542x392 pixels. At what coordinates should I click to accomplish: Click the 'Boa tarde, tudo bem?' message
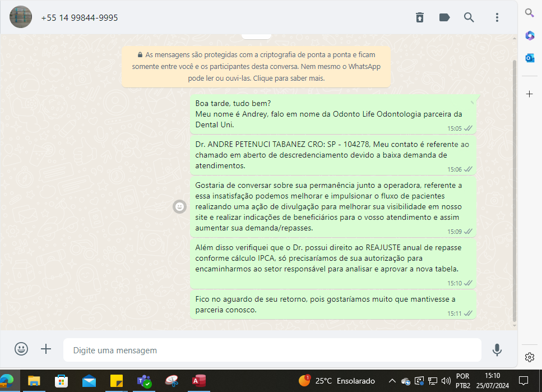point(333,114)
